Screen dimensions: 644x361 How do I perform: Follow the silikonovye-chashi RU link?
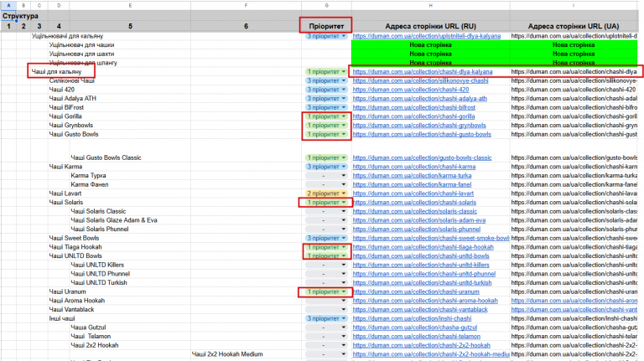[421, 80]
